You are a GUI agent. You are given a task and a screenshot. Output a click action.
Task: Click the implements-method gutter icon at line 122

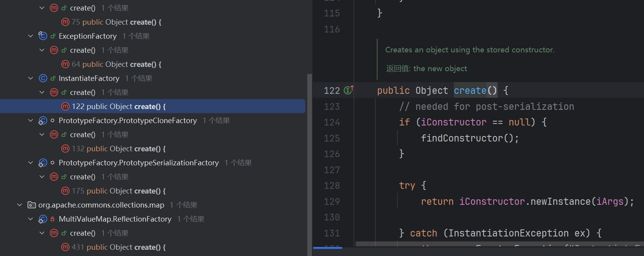[348, 90]
